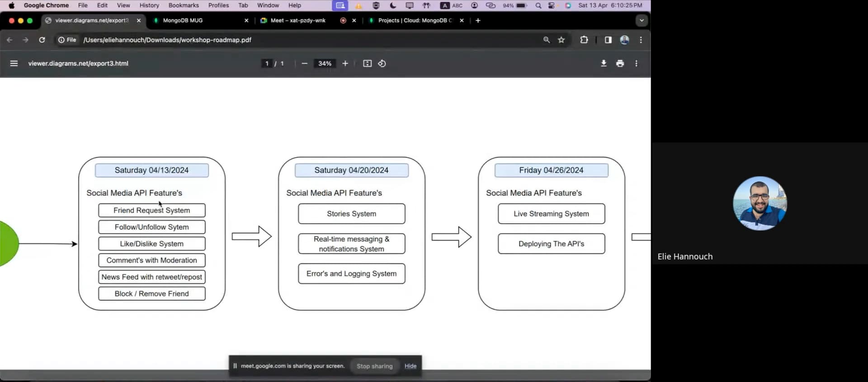Bookmark this page with the star icon
868x382 pixels.
coord(561,40)
